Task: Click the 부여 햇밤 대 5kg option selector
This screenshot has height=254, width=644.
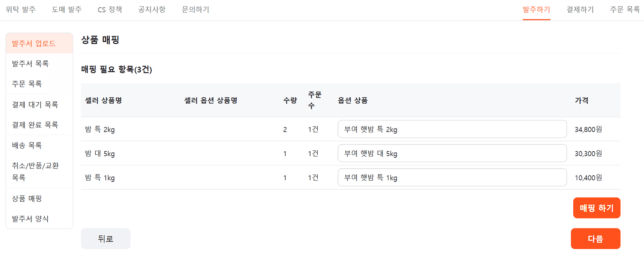Action: 452,153
